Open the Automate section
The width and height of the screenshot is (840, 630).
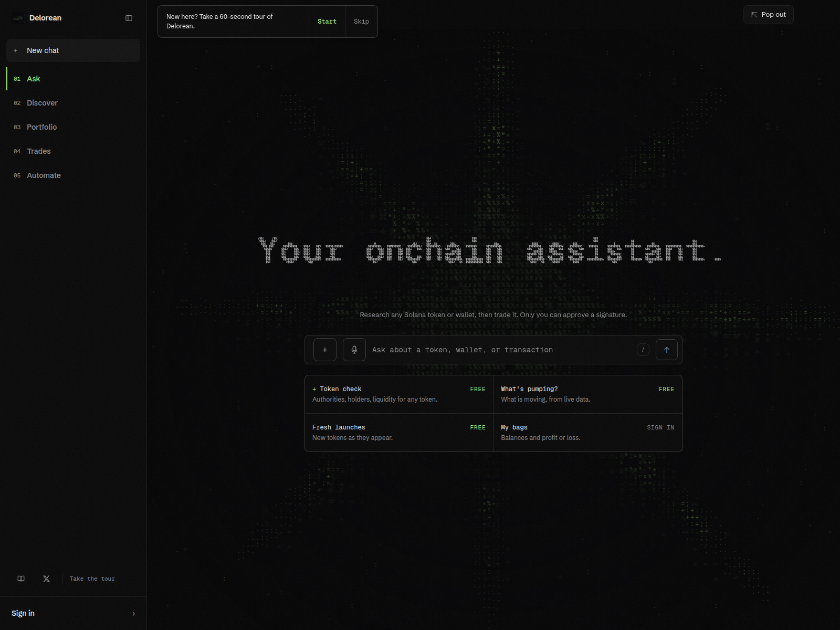point(73,175)
